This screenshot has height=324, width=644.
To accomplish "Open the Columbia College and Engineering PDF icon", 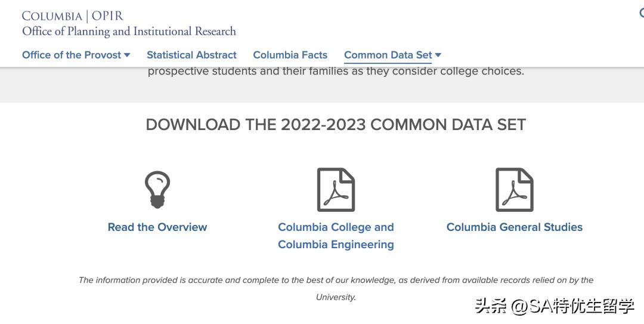I will click(x=336, y=189).
